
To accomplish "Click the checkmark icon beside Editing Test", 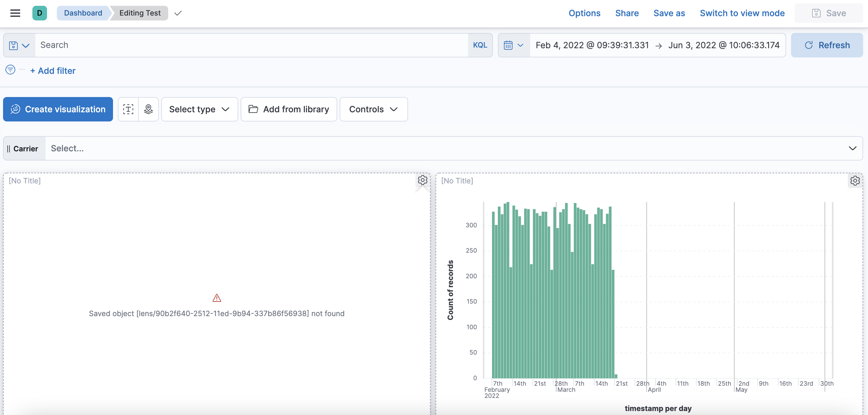I will click(177, 13).
